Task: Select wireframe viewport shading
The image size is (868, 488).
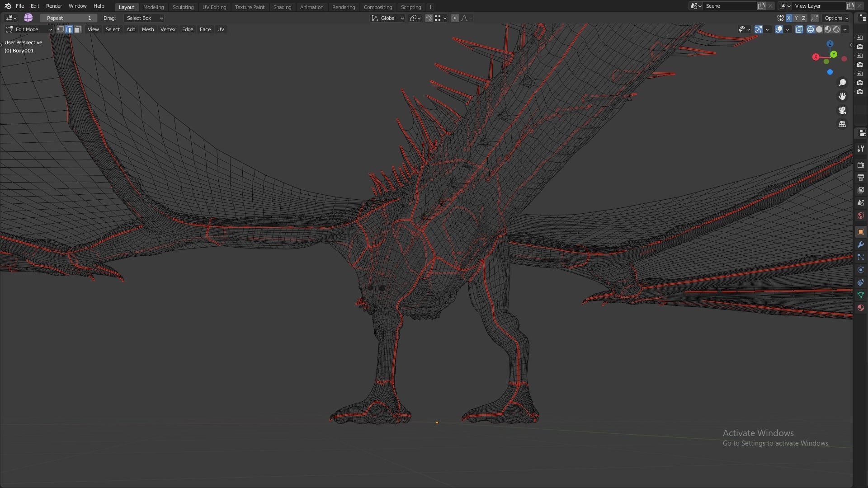Action: click(x=811, y=29)
